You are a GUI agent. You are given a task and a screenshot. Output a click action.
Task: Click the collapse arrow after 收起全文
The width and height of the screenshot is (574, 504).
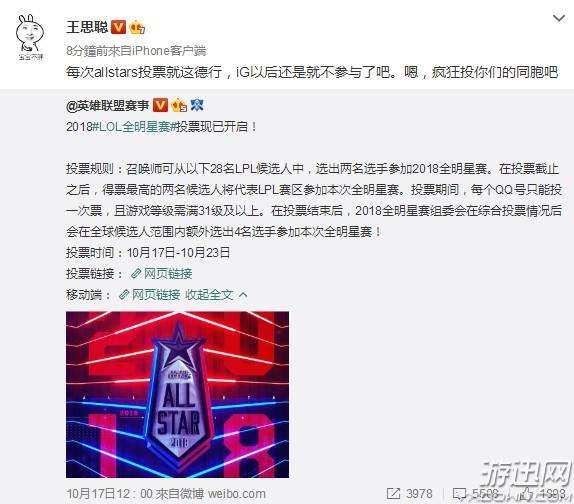tap(243, 295)
